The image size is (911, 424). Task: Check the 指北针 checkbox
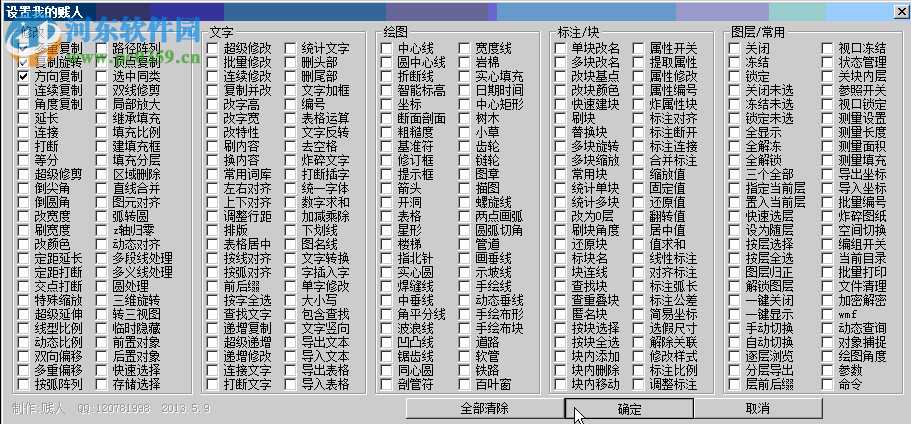point(386,258)
